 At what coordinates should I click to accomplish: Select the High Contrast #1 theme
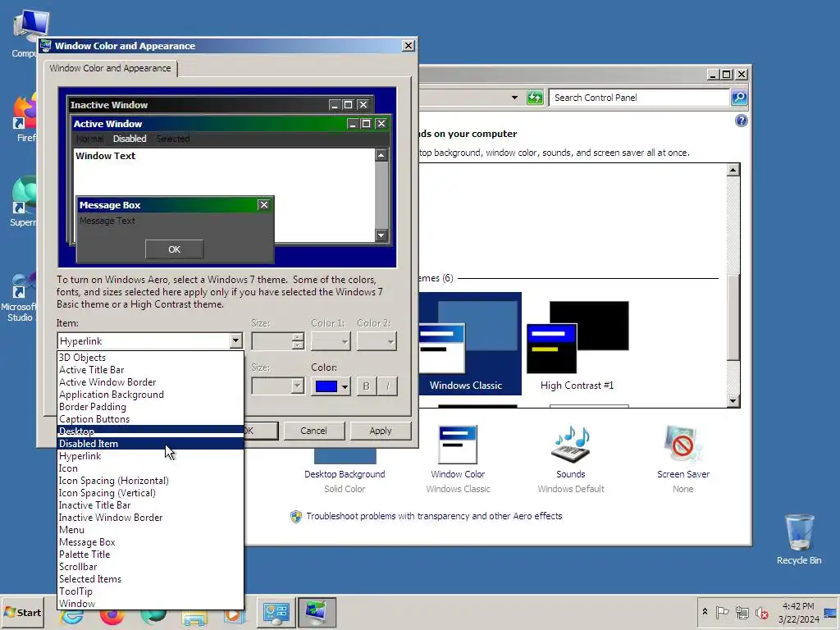[577, 345]
